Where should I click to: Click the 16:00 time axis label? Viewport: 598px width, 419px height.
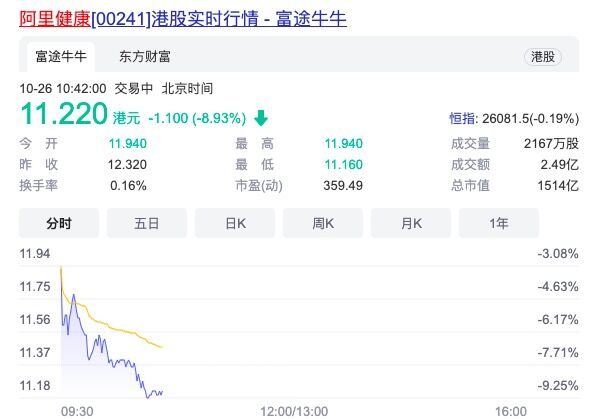(511, 412)
